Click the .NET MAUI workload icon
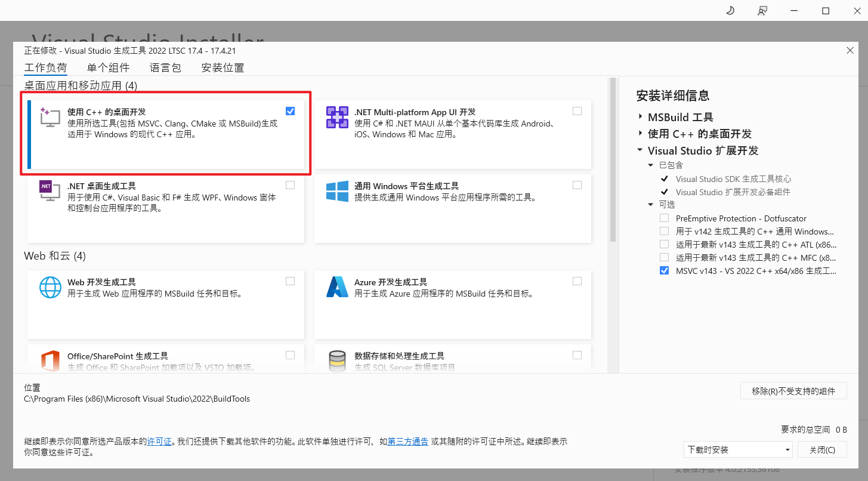The height and width of the screenshot is (481, 868). point(337,117)
